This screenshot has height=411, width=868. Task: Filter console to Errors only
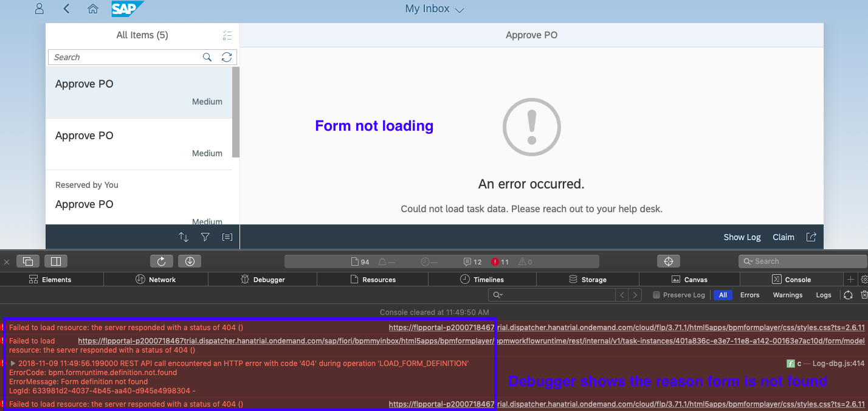749,295
